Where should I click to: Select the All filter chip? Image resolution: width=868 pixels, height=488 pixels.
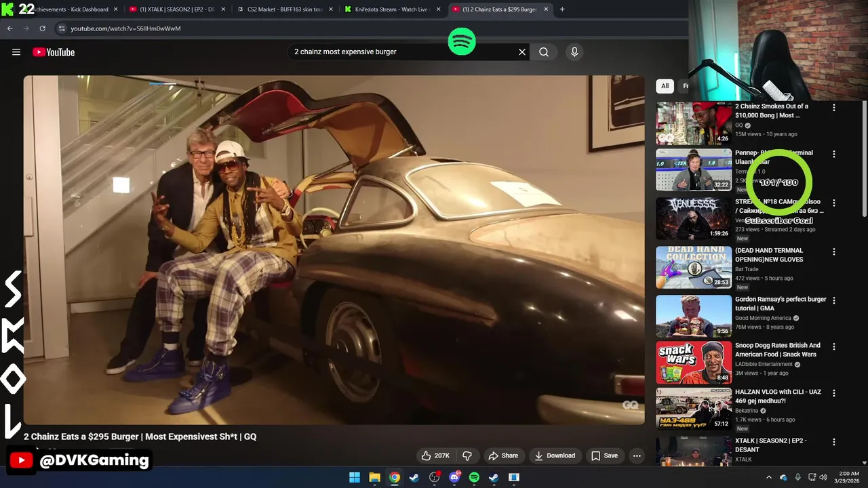tap(665, 86)
